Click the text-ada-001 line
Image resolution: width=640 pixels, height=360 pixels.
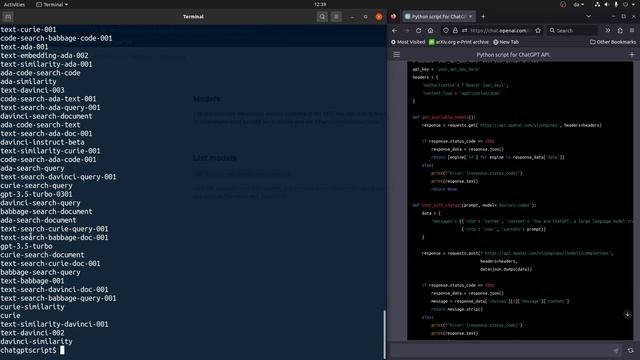(24, 47)
